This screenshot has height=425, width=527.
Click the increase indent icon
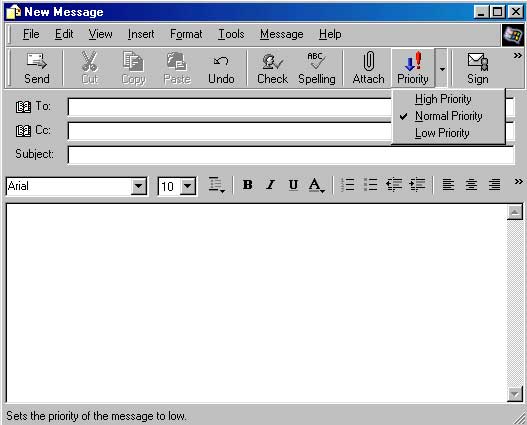point(417,184)
